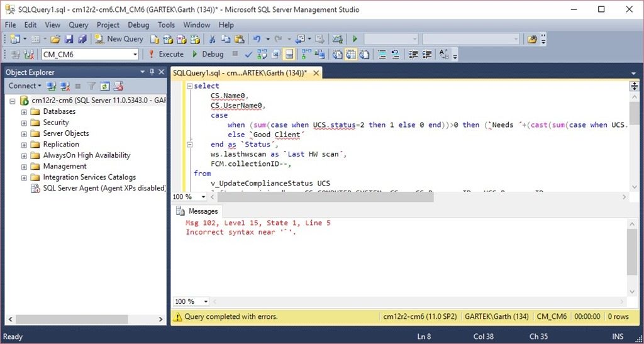
Task: Click the Debug button with green arrow
Action: point(208,54)
